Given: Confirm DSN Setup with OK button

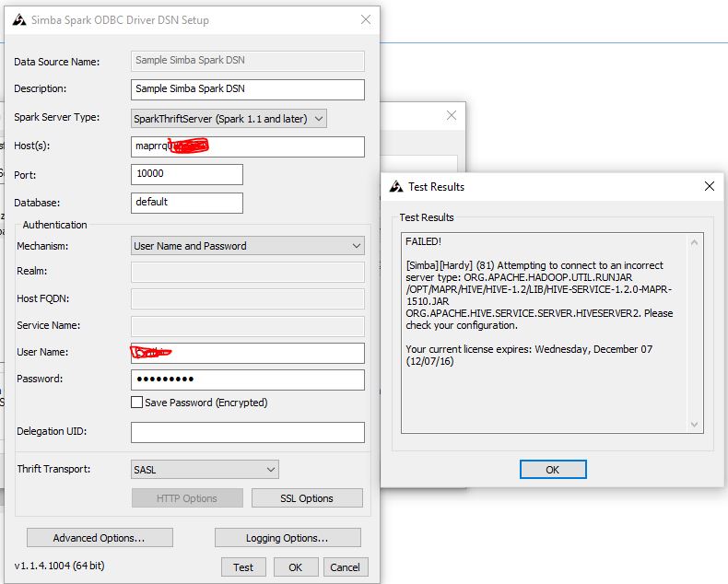Looking at the screenshot, I should [295, 567].
